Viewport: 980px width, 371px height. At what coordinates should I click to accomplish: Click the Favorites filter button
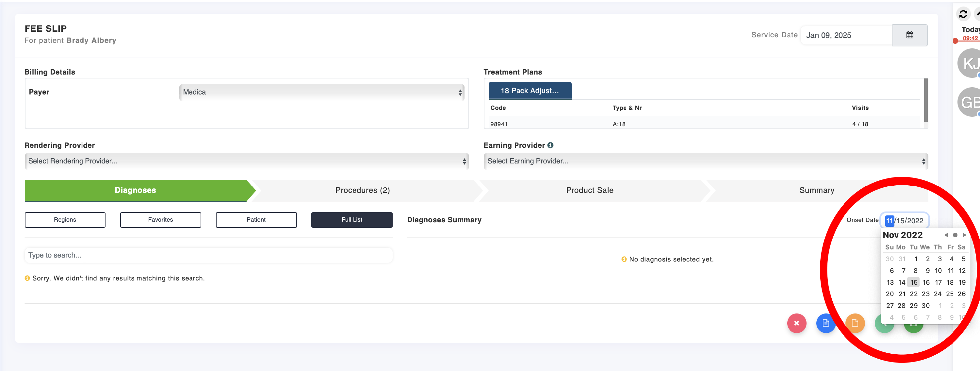pyautogui.click(x=160, y=220)
